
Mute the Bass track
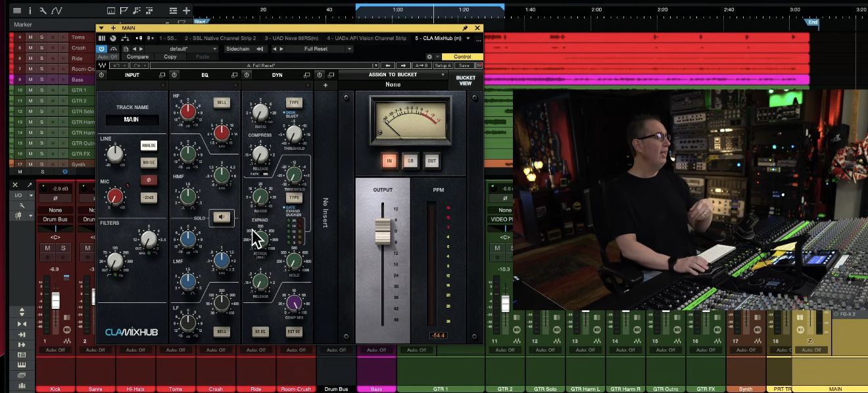(x=30, y=80)
